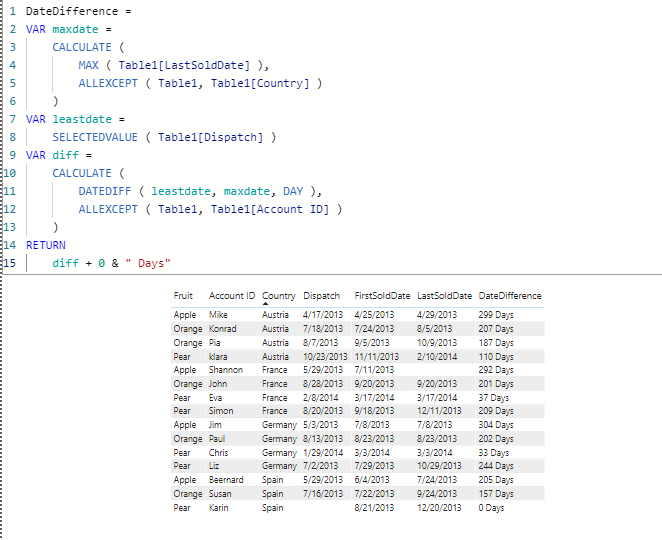662x540 pixels.
Task: Select the cell 'Paul'
Action: pyautogui.click(x=217, y=439)
